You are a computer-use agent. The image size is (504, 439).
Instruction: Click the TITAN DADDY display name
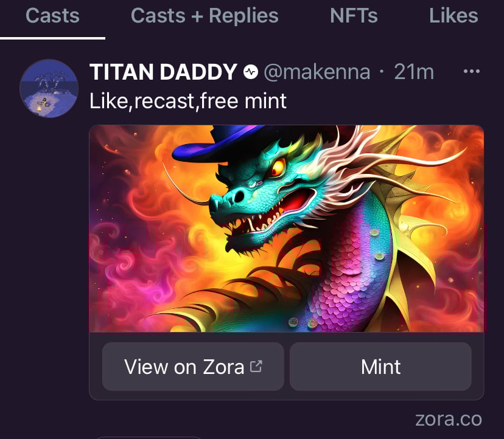coord(163,72)
